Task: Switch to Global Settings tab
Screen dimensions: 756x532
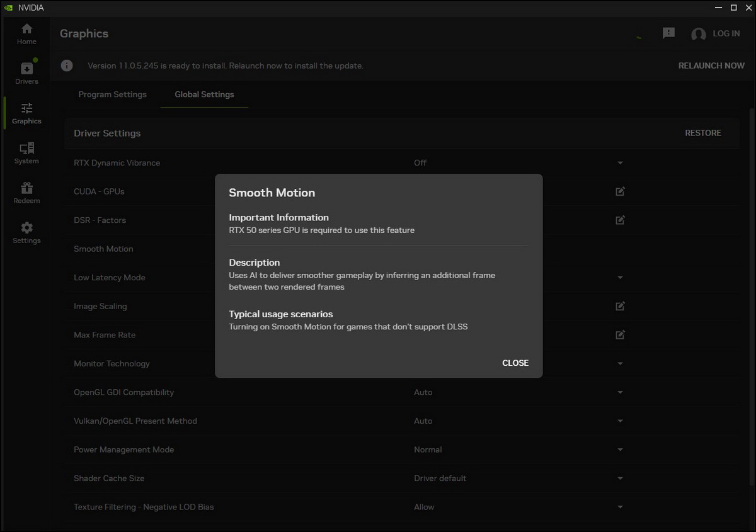Action: coord(204,94)
